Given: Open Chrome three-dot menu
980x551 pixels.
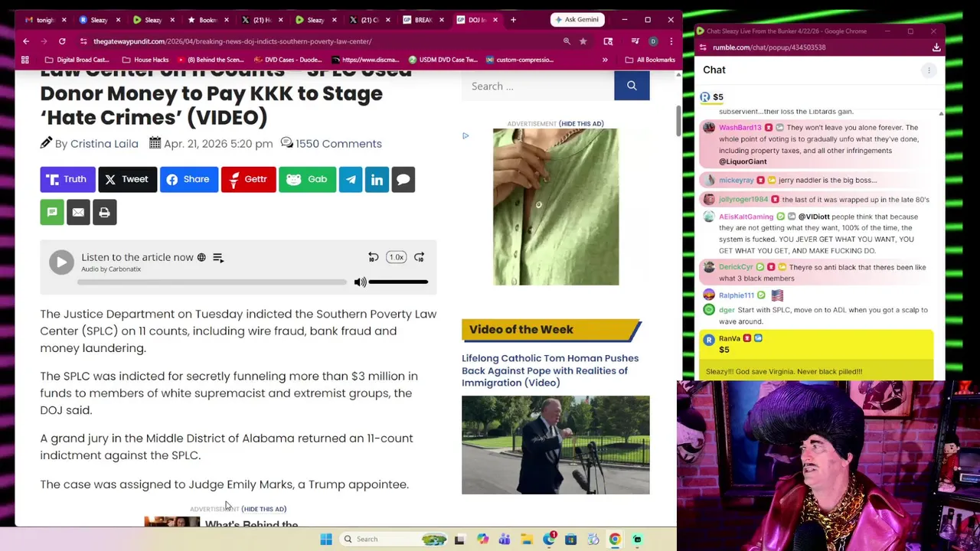Looking at the screenshot, I should tap(671, 41).
